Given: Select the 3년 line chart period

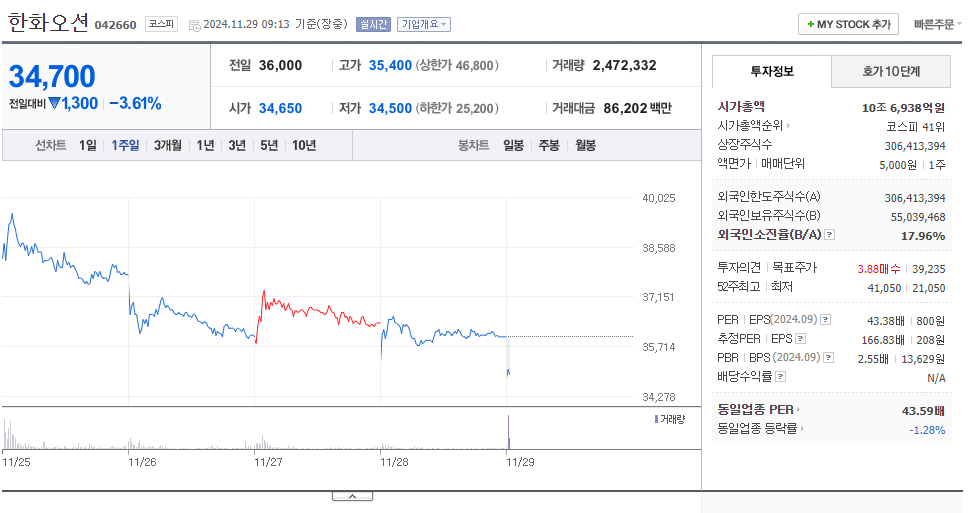Looking at the screenshot, I should coord(237,145).
